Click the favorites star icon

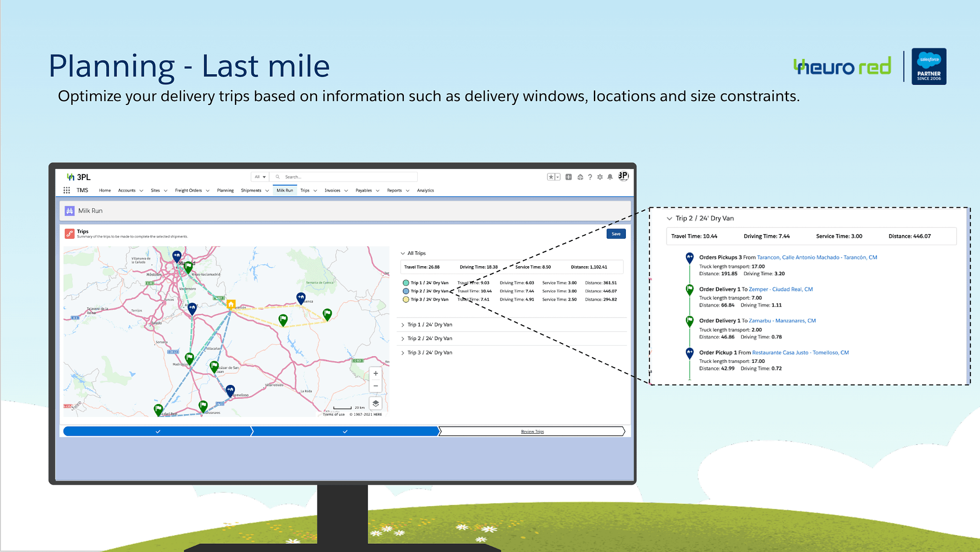[551, 177]
